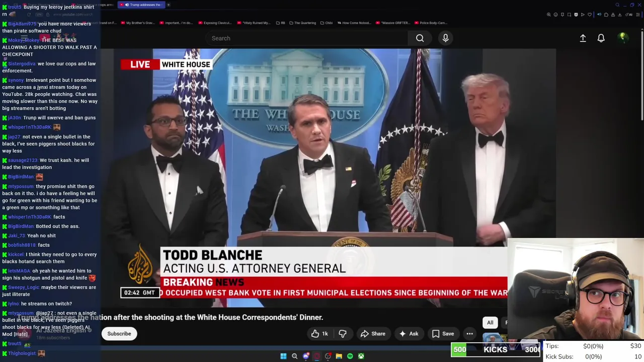Open the Xbox app from the taskbar
Viewport: 644px width, 362px height.
click(x=361, y=356)
